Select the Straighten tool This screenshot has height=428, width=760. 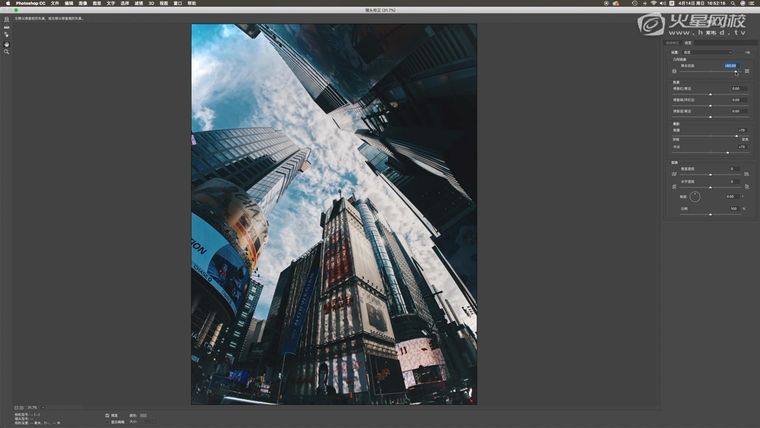click(x=7, y=27)
